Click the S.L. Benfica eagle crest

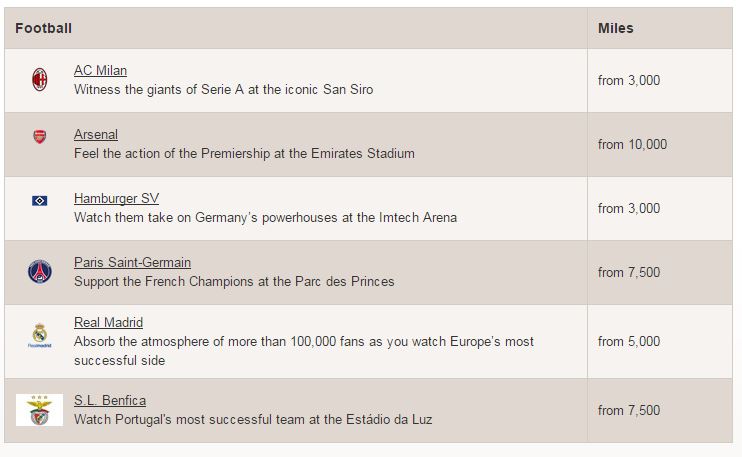pos(40,410)
